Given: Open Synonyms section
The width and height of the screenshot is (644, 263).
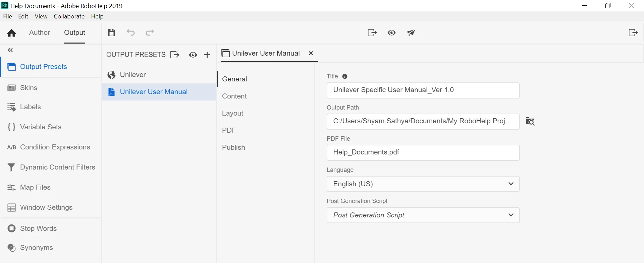Looking at the screenshot, I should [x=51, y=248].
